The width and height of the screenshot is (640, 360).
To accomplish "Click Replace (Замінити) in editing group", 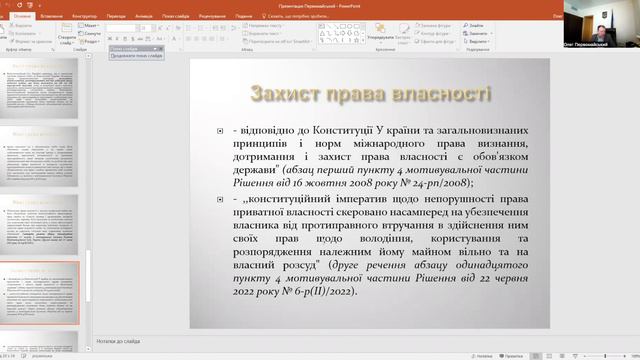I will (x=478, y=33).
